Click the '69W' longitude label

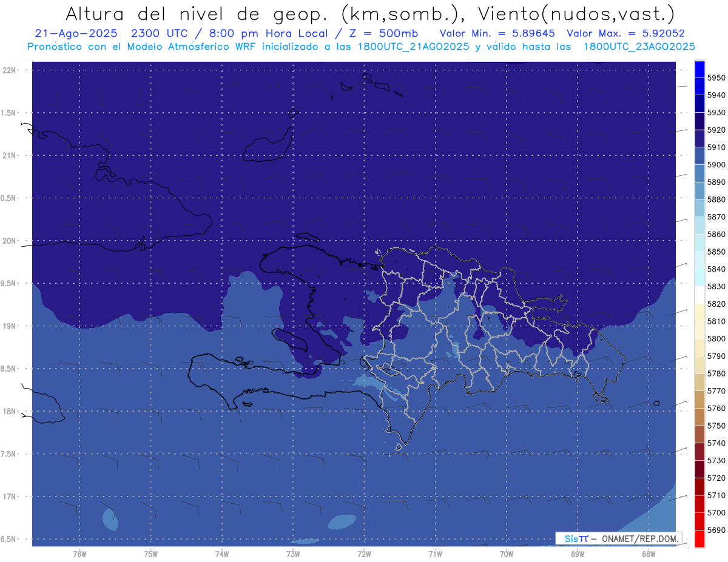pyautogui.click(x=577, y=554)
